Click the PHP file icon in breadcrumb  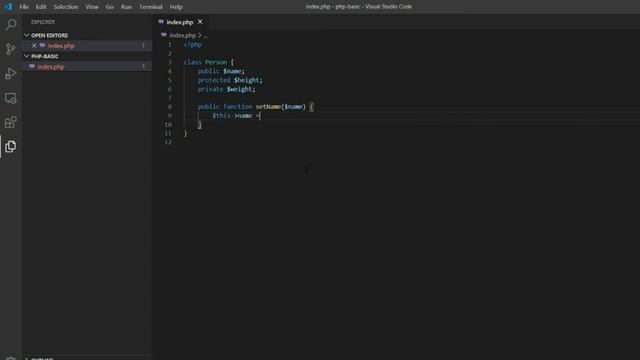164,35
